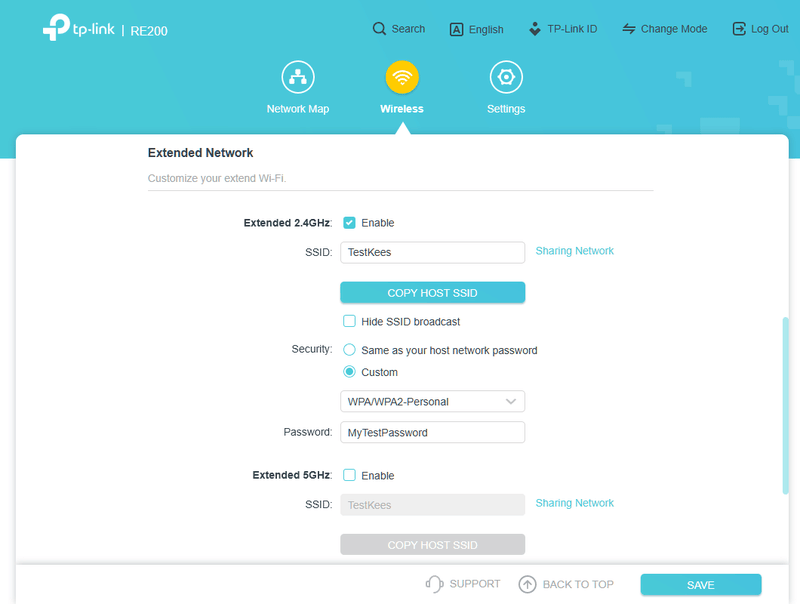Click the 2.4GHz SSID field TestKees

point(433,253)
